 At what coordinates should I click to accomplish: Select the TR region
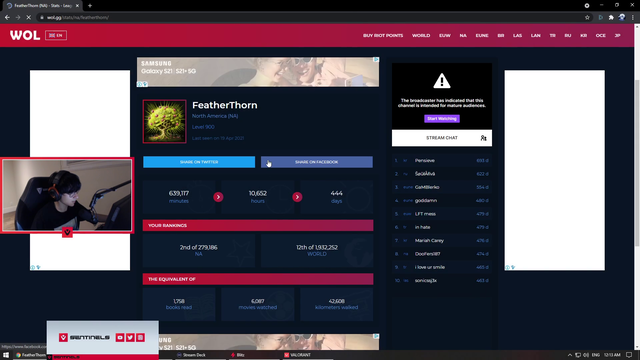pos(552,36)
